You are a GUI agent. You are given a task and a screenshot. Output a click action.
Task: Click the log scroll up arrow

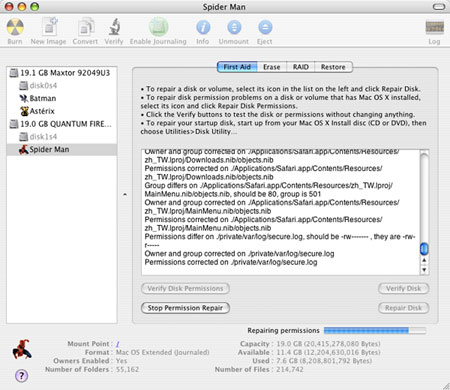424,260
